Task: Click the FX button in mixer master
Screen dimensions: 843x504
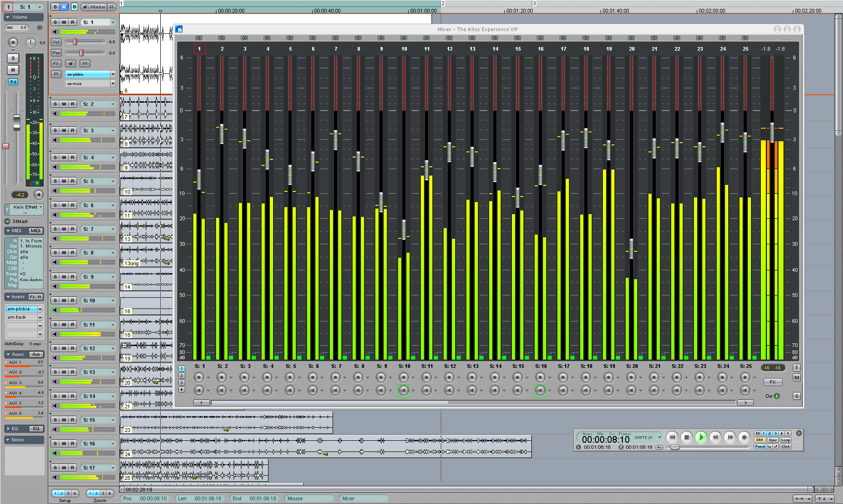Action: 773,382
